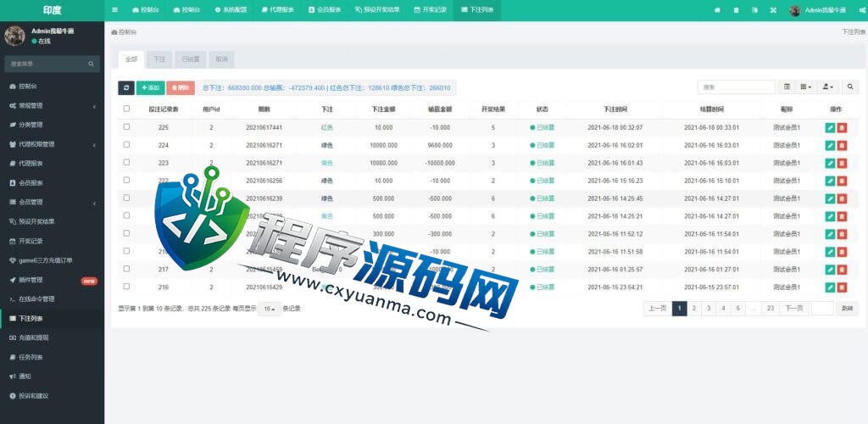The width and height of the screenshot is (868, 424).
Task: Tick the select-all checkbox in table header
Action: click(126, 109)
